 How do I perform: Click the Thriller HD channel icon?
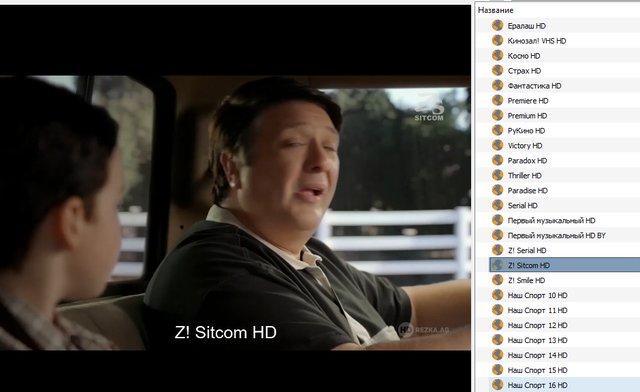497,175
